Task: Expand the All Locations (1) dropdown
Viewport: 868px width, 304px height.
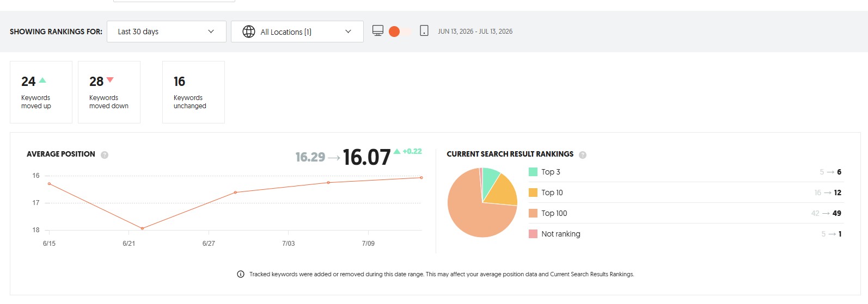Action: [x=297, y=32]
